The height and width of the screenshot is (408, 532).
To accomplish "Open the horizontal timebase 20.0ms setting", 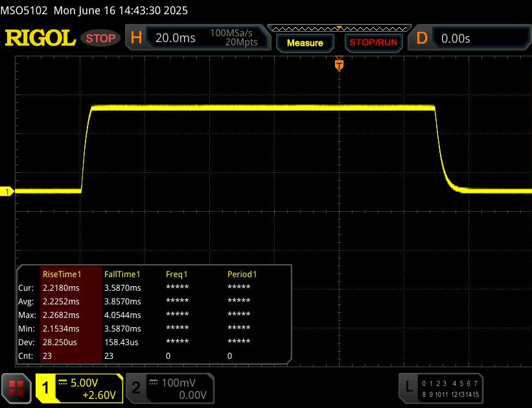I will click(175, 38).
